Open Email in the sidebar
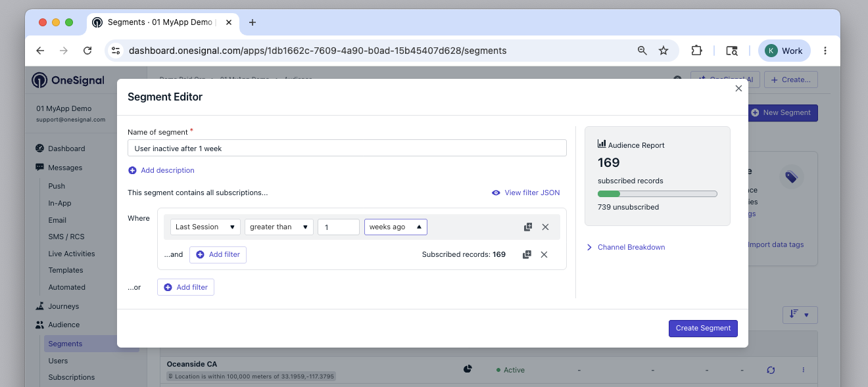 pos(57,220)
